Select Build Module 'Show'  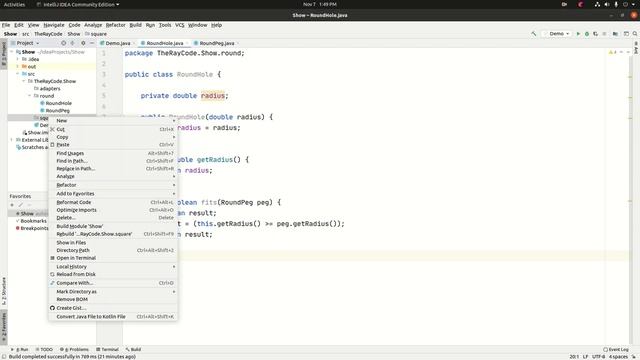(x=113, y=226)
